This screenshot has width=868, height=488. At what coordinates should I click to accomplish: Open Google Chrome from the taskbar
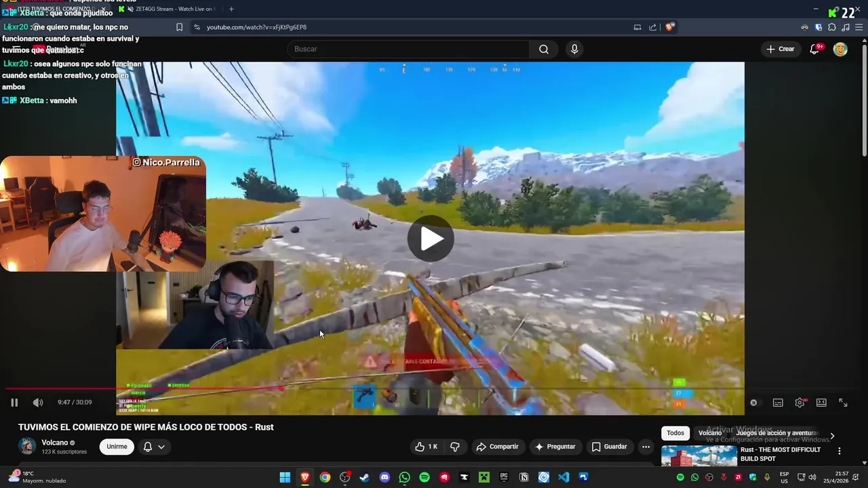(x=325, y=477)
